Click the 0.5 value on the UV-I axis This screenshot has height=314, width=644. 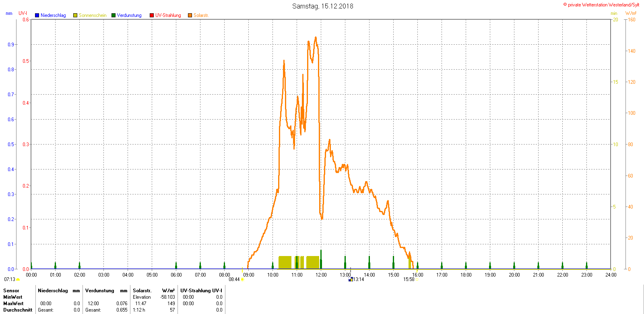tap(26, 61)
